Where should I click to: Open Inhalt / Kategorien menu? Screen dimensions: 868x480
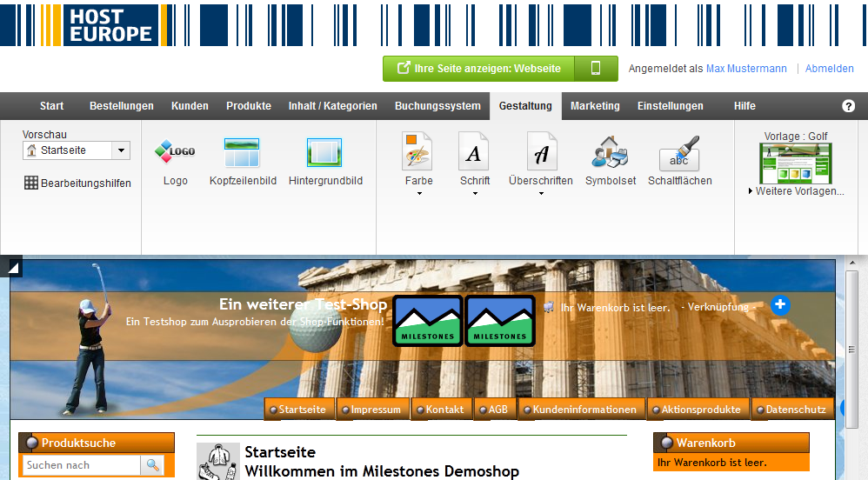(x=333, y=106)
